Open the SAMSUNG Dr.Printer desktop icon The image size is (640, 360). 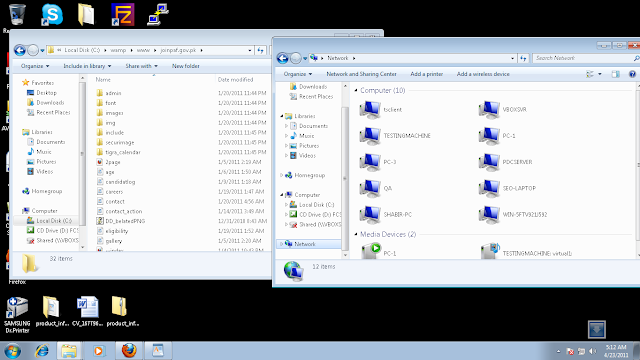point(17,314)
